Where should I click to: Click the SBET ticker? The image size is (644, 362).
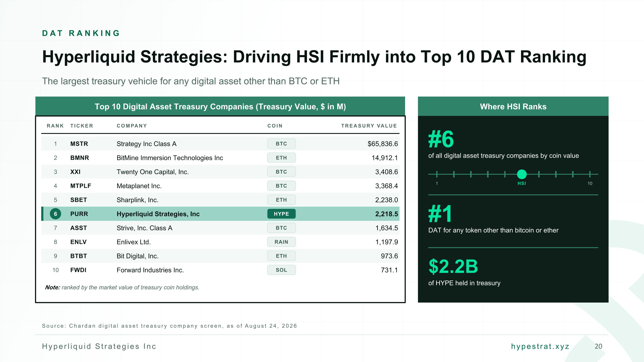[x=79, y=200]
